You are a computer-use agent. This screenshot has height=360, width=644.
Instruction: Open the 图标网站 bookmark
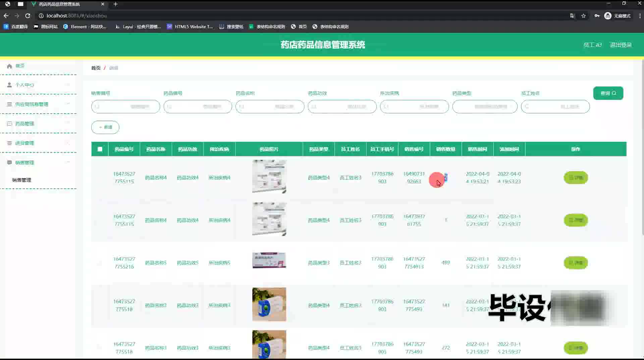pos(46,27)
